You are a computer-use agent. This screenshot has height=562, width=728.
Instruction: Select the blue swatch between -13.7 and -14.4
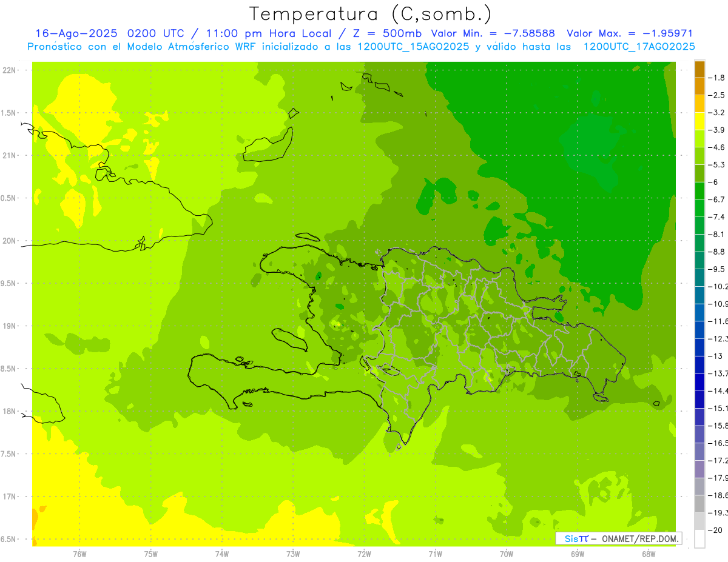click(699, 382)
